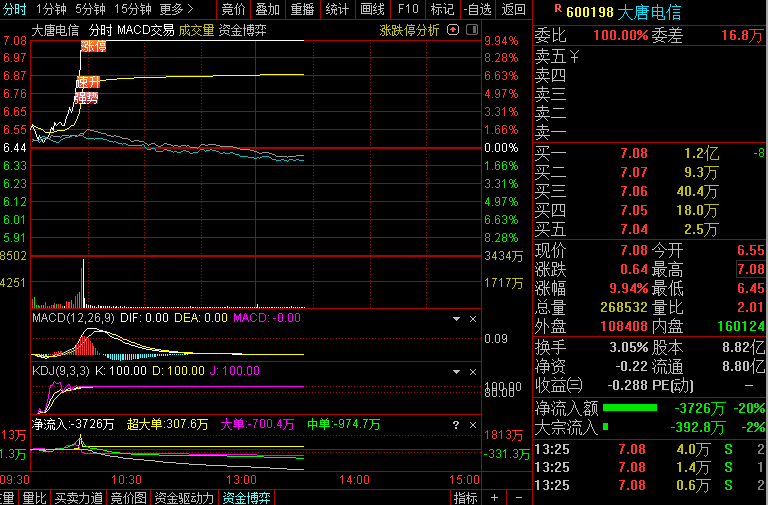Click the 委比 value 100.00%

coord(621,35)
